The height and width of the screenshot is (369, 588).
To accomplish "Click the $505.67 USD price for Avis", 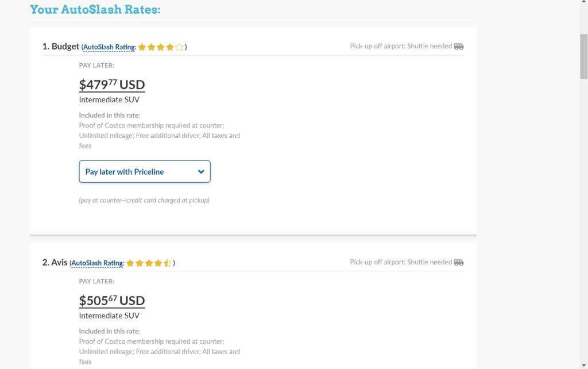I will (x=112, y=300).
